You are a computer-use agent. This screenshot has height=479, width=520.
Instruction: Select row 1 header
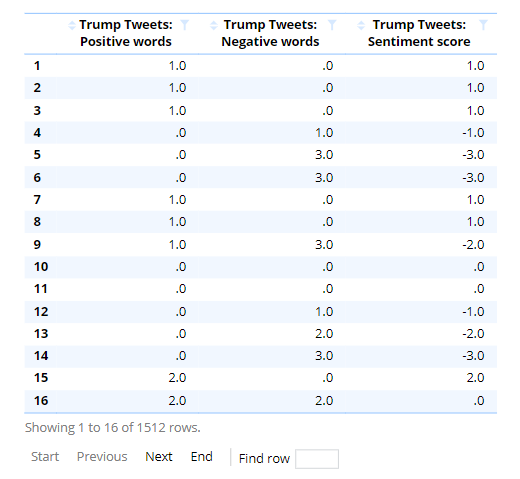click(x=40, y=66)
